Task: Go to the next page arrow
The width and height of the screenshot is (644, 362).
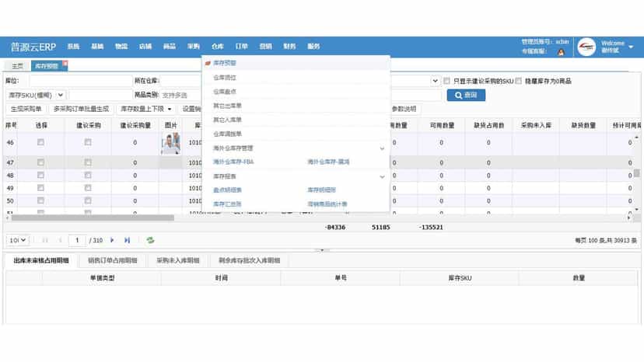Action: (112, 240)
